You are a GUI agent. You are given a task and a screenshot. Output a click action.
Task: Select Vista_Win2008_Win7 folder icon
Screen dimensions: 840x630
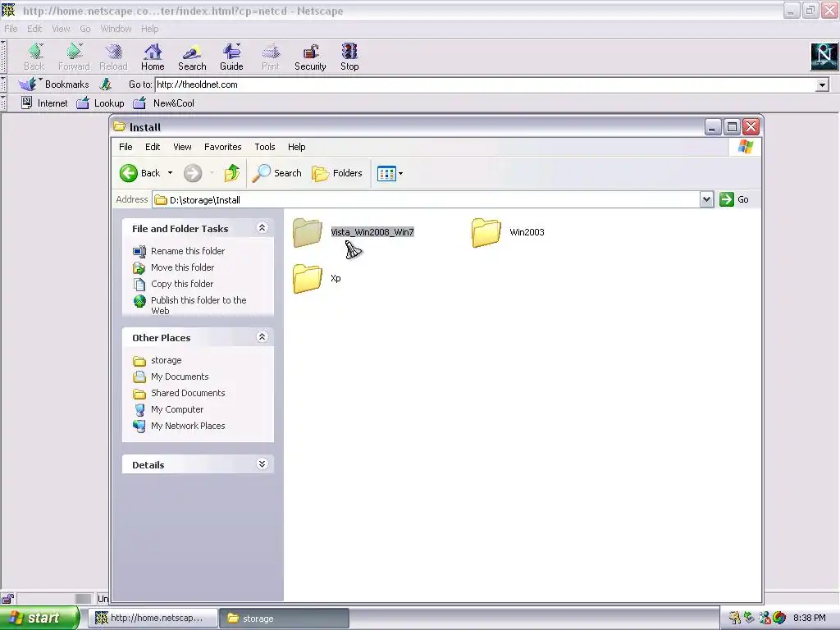tap(308, 232)
